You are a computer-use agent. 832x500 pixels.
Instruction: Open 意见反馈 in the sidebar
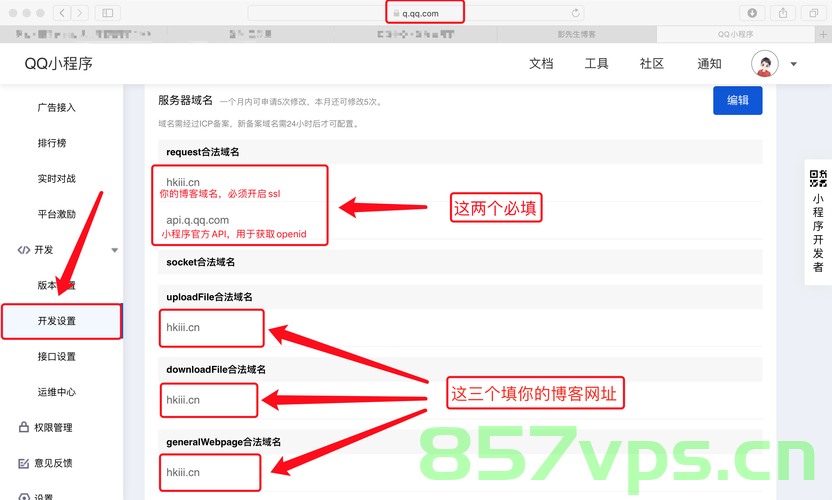54,463
